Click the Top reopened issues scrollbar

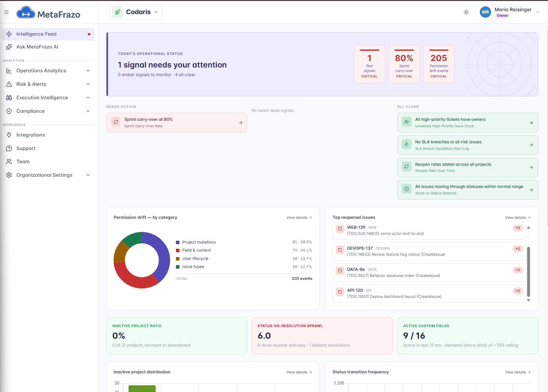pyautogui.click(x=528, y=272)
